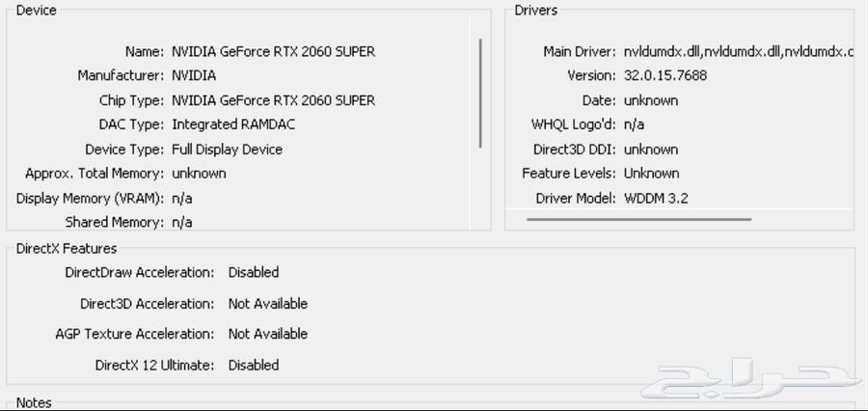Click the Date: label in Drivers
This screenshot has height=411, width=868.
[599, 100]
